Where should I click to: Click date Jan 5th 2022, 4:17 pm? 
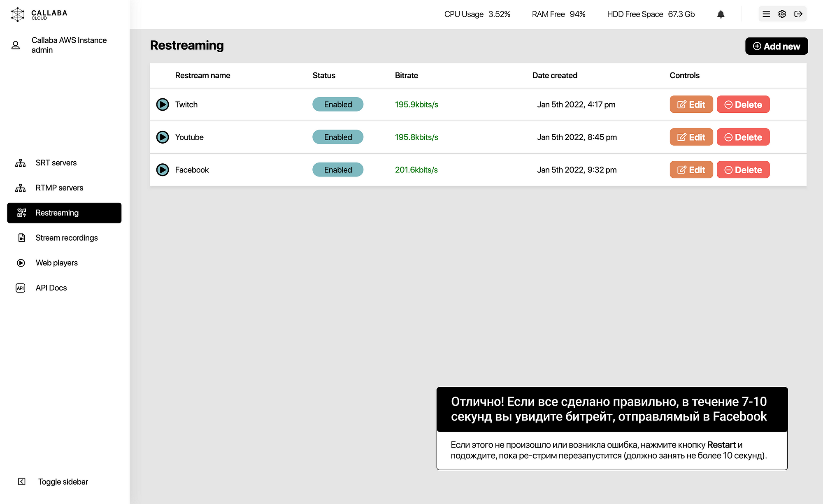coord(576,105)
